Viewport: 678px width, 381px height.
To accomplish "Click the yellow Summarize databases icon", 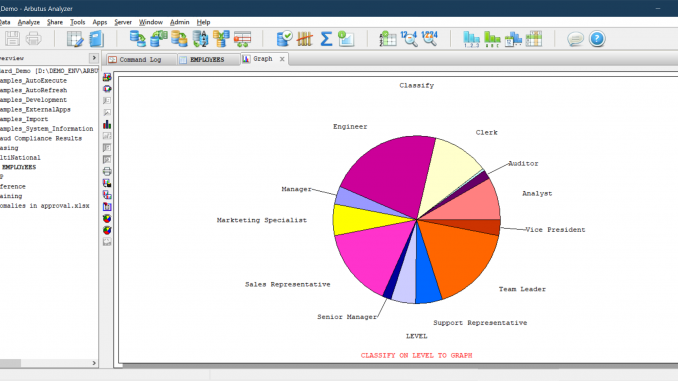I will [x=179, y=39].
